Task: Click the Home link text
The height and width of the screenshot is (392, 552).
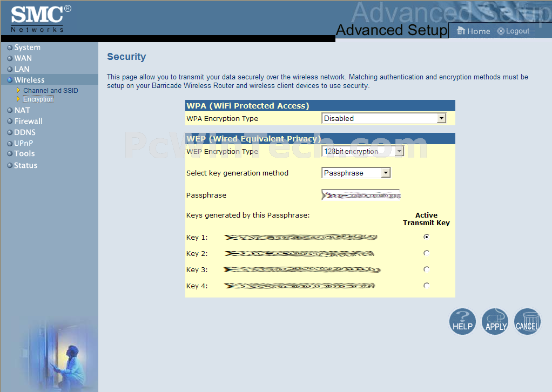Action: pos(479,31)
